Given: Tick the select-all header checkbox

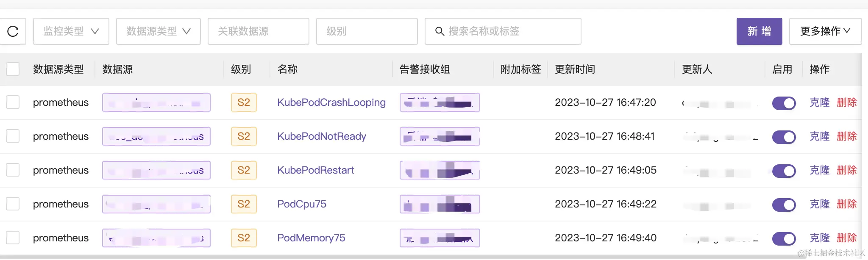Looking at the screenshot, I should [13, 69].
